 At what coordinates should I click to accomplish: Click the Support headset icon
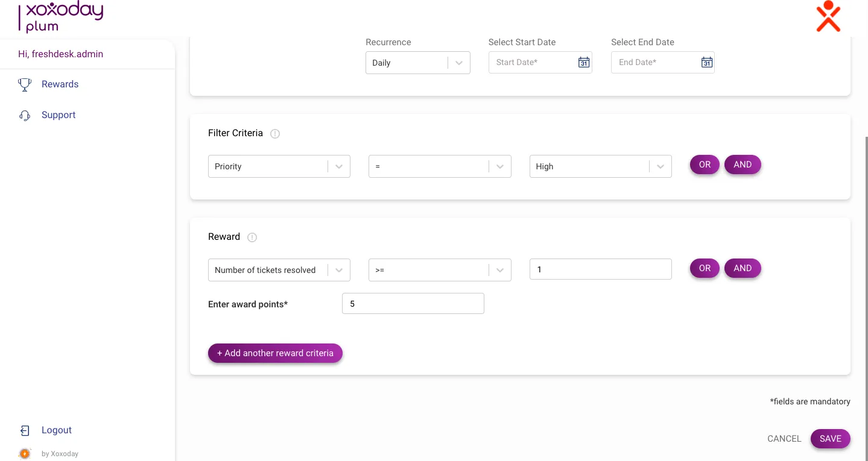tap(24, 114)
